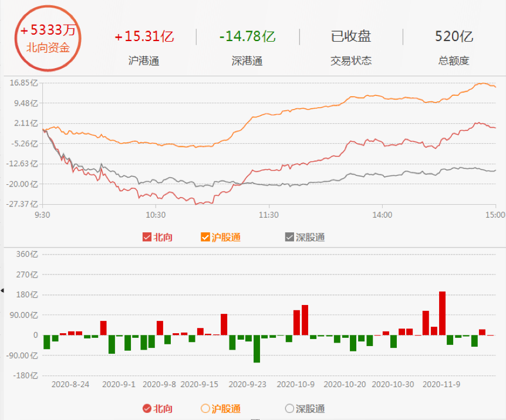Click the 16.85亿 y-axis label

pyautogui.click(x=23, y=83)
